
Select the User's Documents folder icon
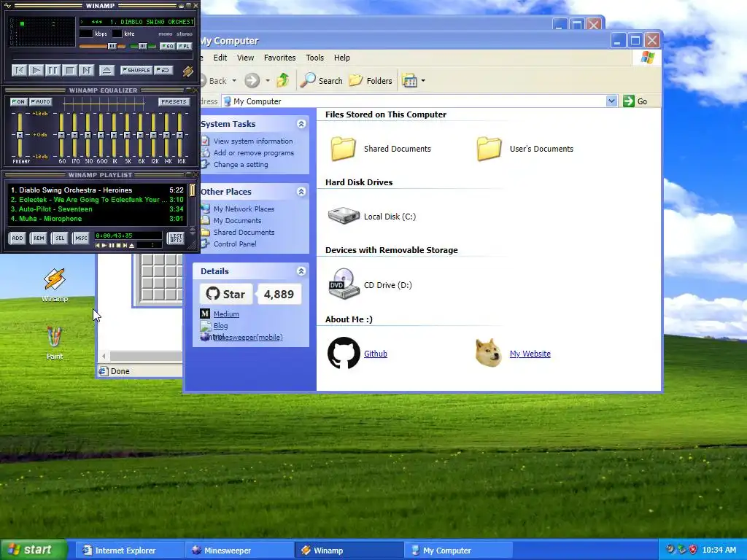[489, 148]
